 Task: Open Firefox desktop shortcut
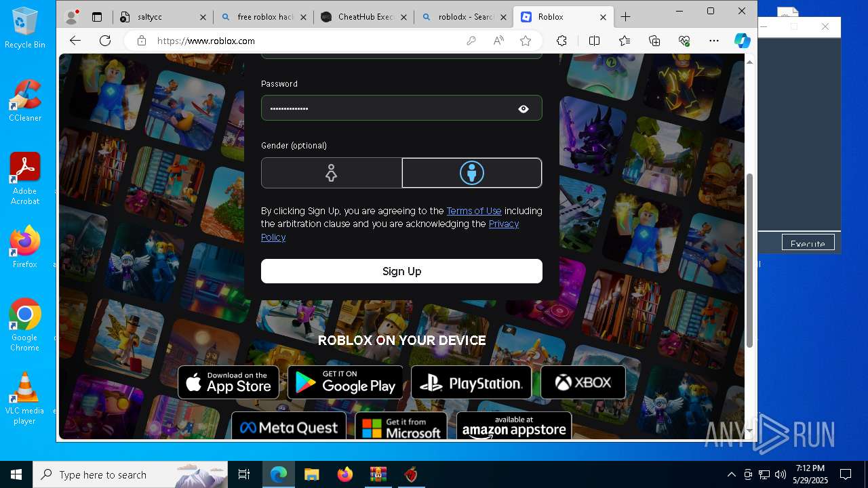coord(25,247)
